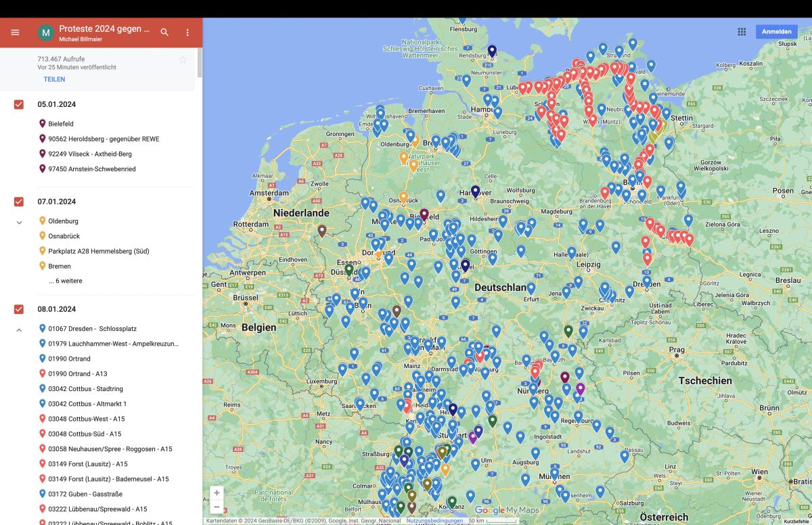Click the TEILEN share link

(x=54, y=79)
